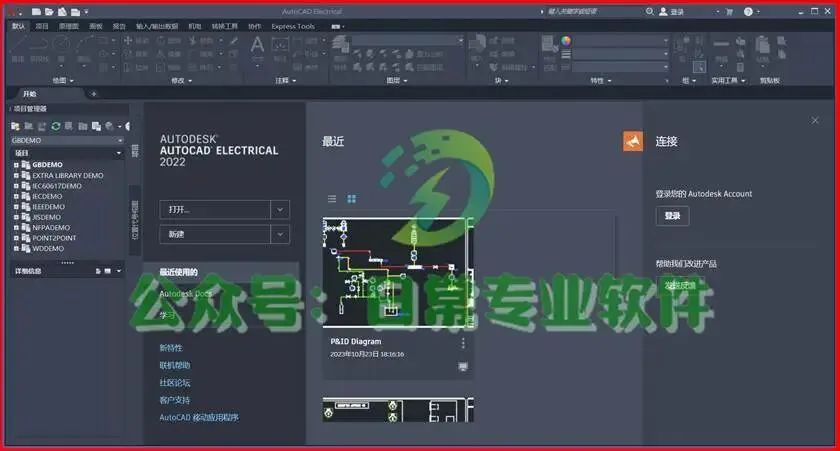Image resolution: width=840 pixels, height=451 pixels.
Task: Switch to the Express Tools ribbon tab
Action: 293,26
